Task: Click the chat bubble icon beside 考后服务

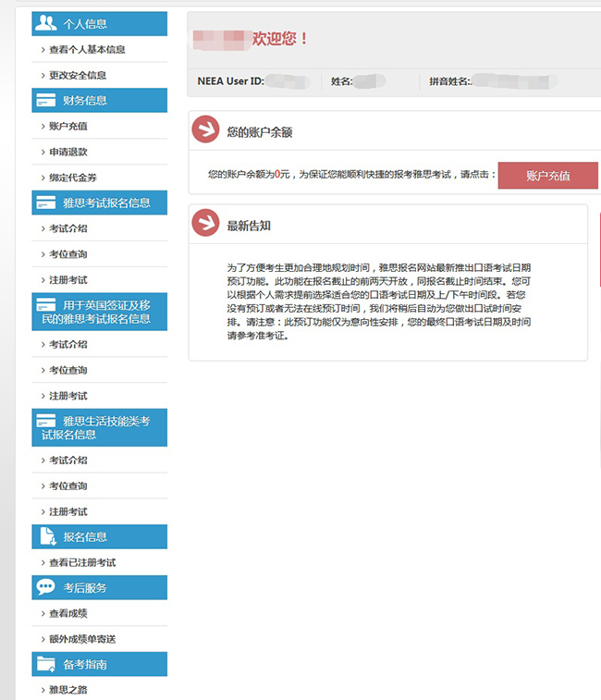Action: (x=46, y=587)
